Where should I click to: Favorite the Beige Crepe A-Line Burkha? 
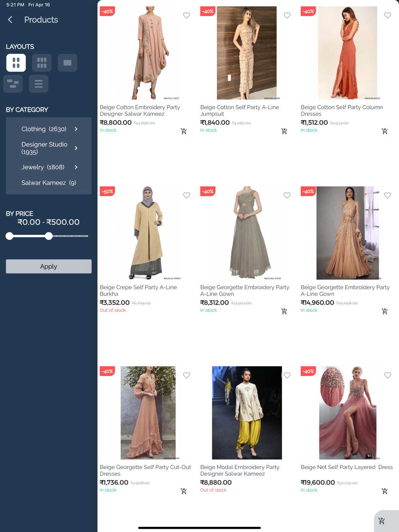(187, 195)
